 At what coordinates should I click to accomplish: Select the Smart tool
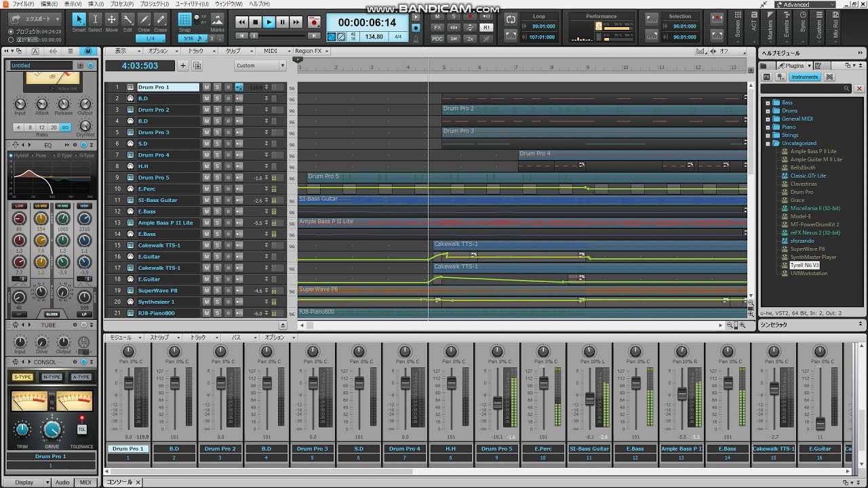[79, 21]
